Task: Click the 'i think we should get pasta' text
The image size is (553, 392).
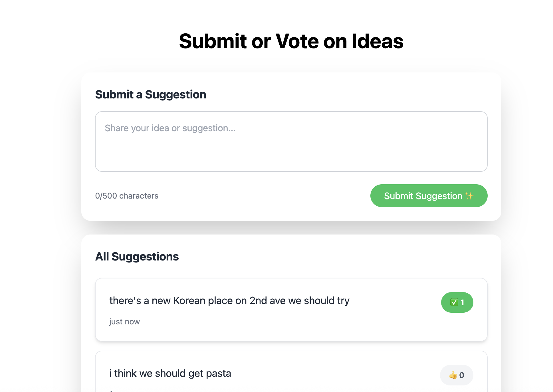Action: [x=170, y=373]
